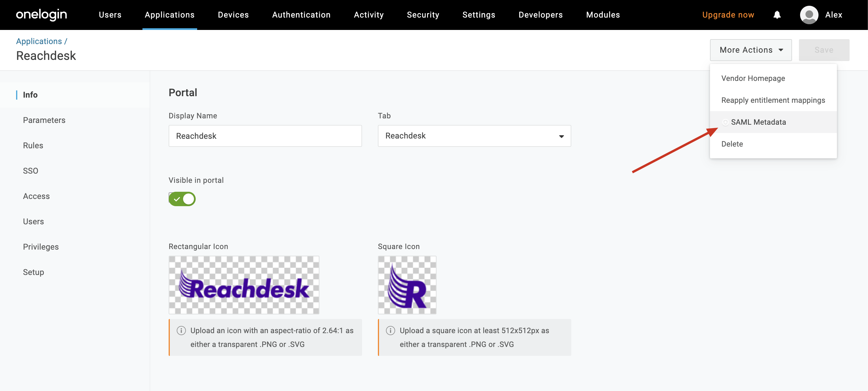Screen dimensions: 868x391
Task: Switch to the Privileges sidebar tab
Action: 41,247
